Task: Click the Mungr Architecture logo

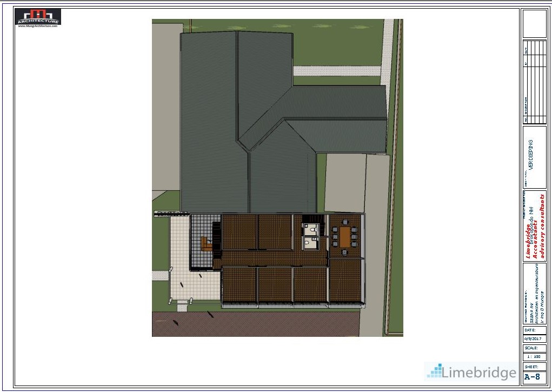Action: click(x=38, y=16)
